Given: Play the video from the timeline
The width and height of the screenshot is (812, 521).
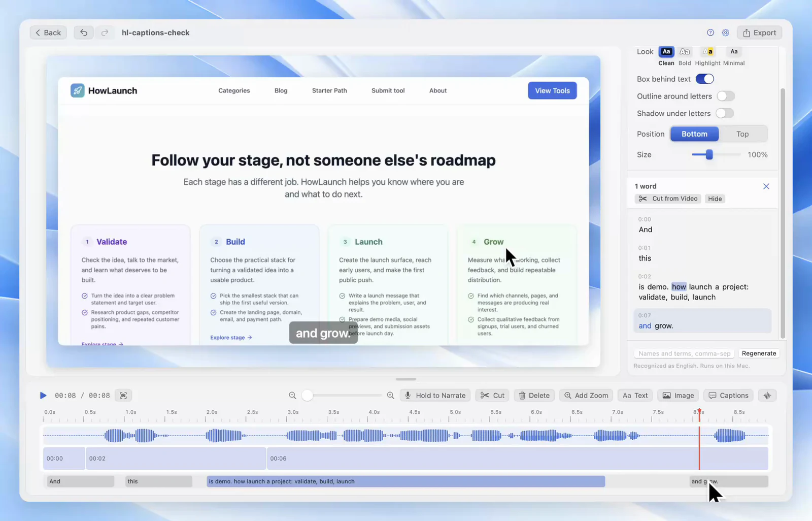Looking at the screenshot, I should click(43, 396).
